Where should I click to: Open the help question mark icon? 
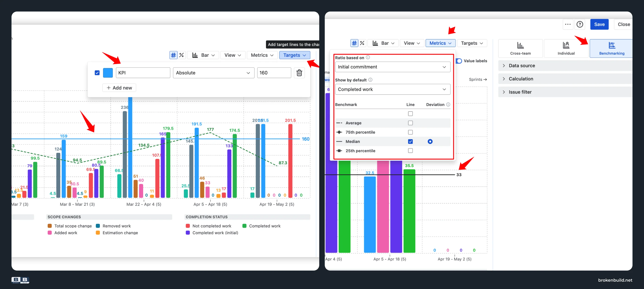pyautogui.click(x=580, y=24)
